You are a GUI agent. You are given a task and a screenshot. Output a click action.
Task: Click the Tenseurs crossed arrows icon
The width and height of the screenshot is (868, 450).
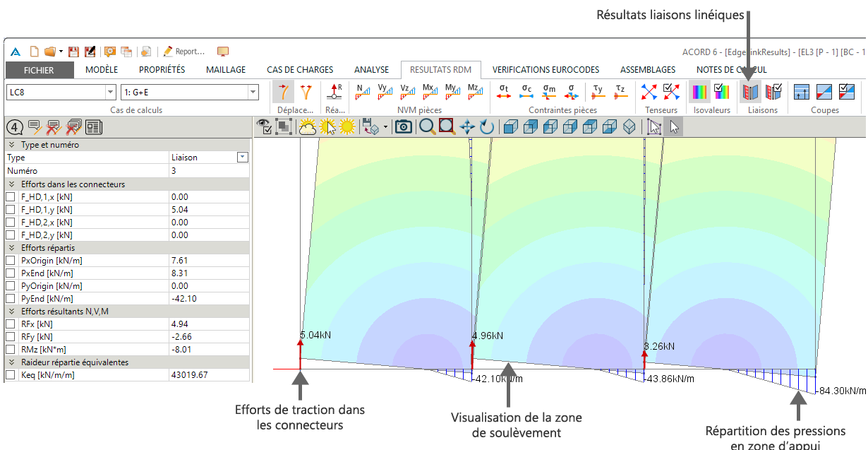[649, 91]
